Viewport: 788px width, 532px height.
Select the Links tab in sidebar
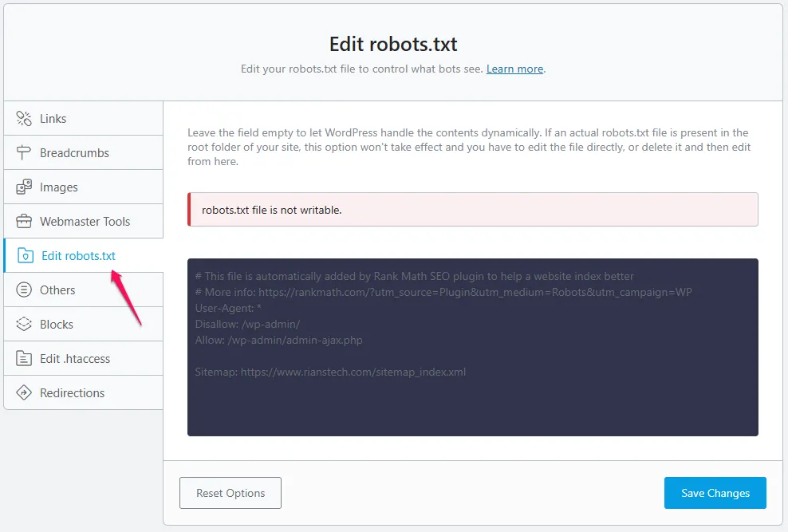pos(53,118)
